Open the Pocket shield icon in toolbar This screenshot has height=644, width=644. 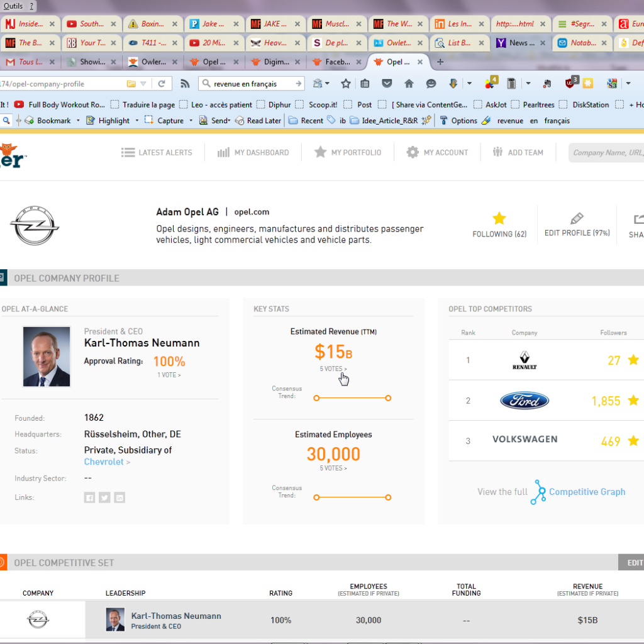coord(387,84)
